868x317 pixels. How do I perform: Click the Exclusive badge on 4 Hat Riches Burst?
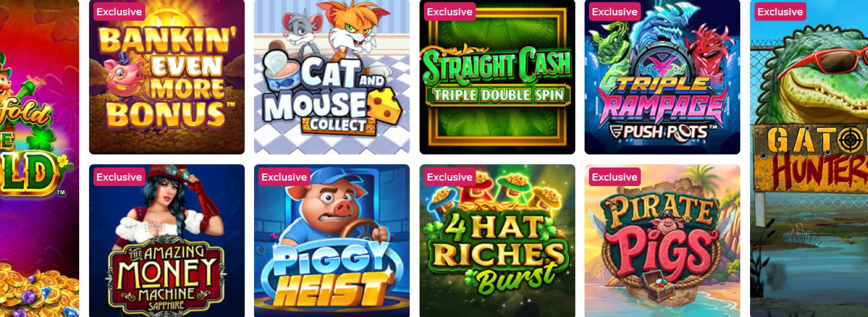click(450, 177)
